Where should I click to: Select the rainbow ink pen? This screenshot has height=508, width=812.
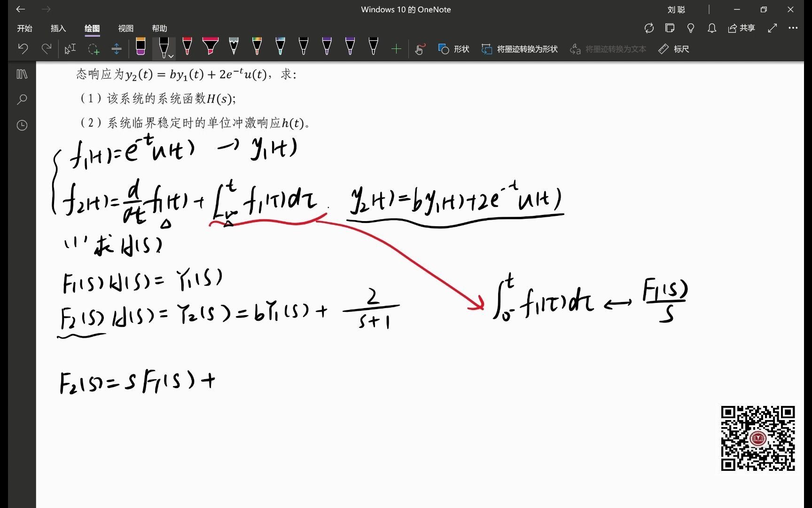click(x=257, y=47)
